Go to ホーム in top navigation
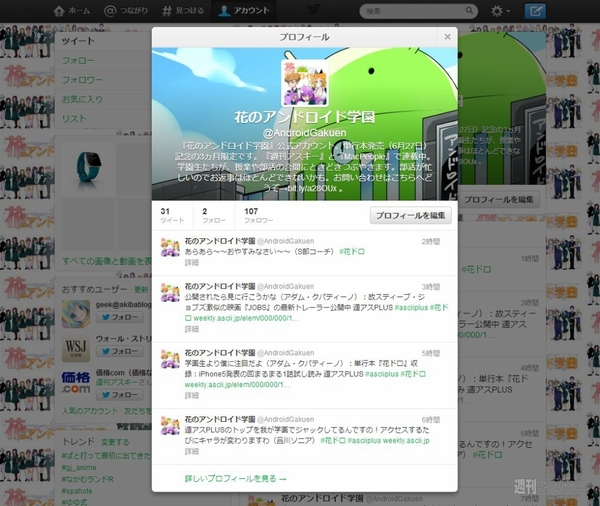 (72, 11)
